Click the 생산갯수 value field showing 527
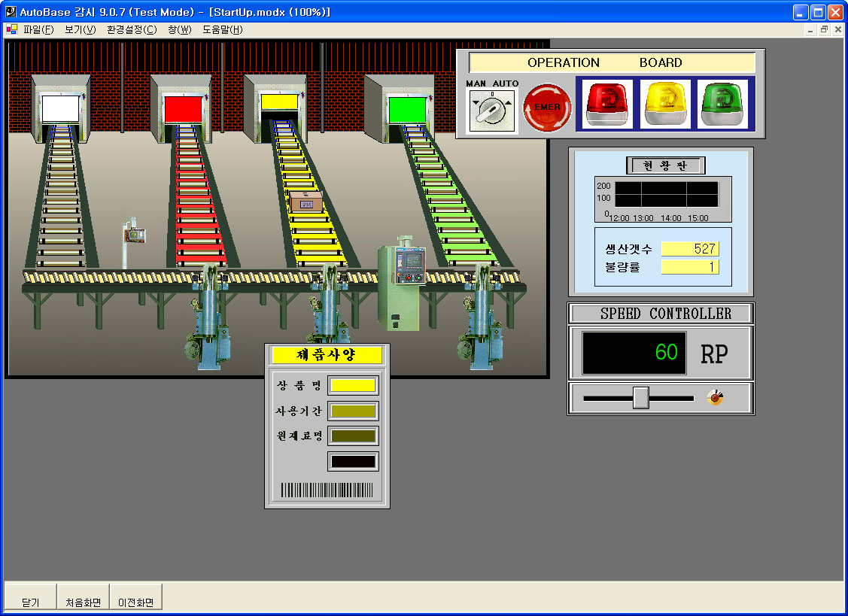This screenshot has width=848, height=616. pyautogui.click(x=689, y=249)
